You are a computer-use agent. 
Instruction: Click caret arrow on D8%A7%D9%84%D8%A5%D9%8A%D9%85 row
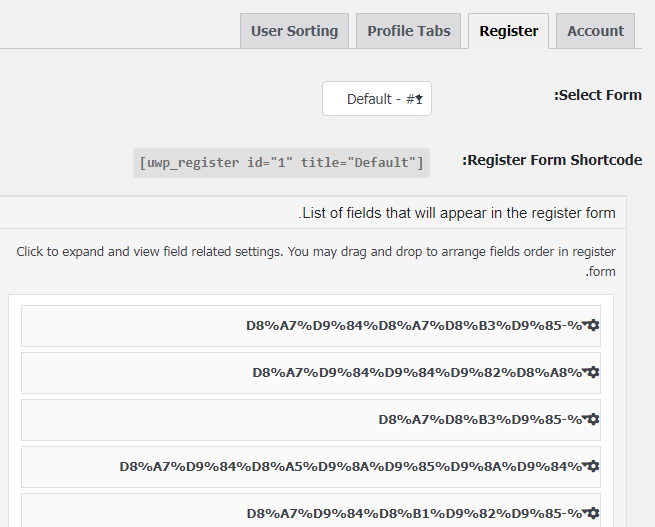pyautogui.click(x=585, y=464)
